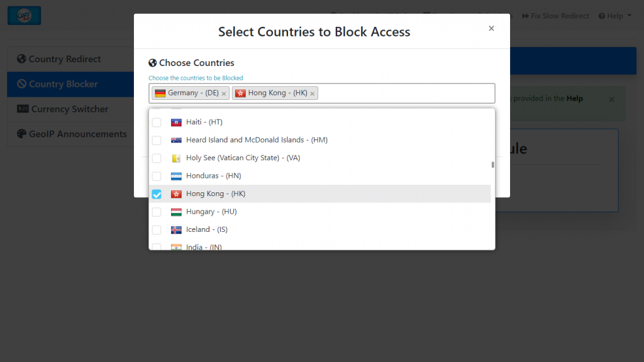Click the Hungary flag icon
The image size is (644, 362).
(x=176, y=212)
